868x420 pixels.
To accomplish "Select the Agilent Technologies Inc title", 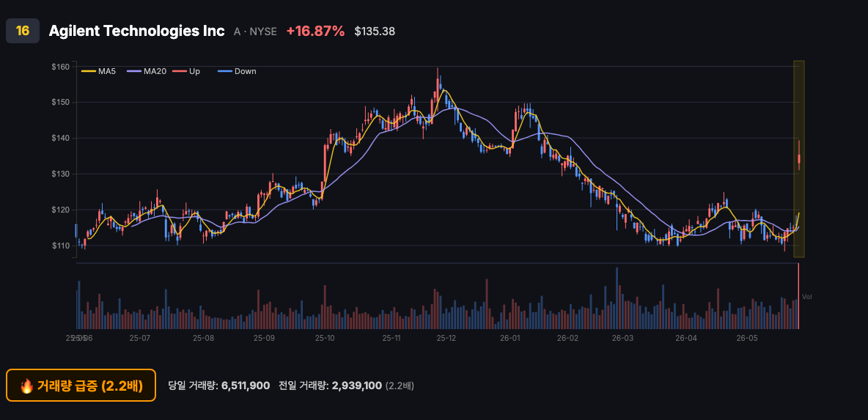I will click(137, 31).
